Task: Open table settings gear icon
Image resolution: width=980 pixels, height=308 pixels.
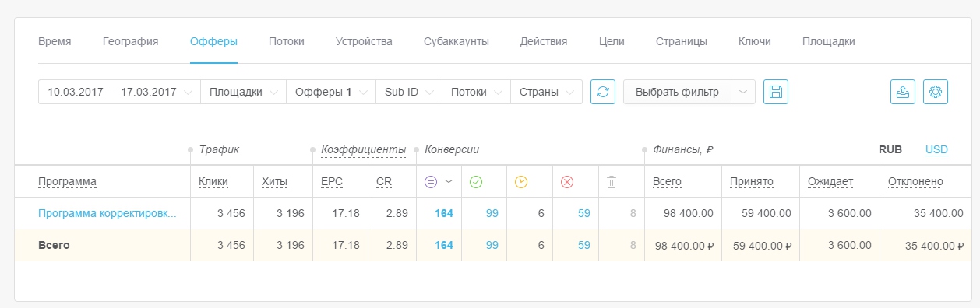Action: (x=936, y=92)
